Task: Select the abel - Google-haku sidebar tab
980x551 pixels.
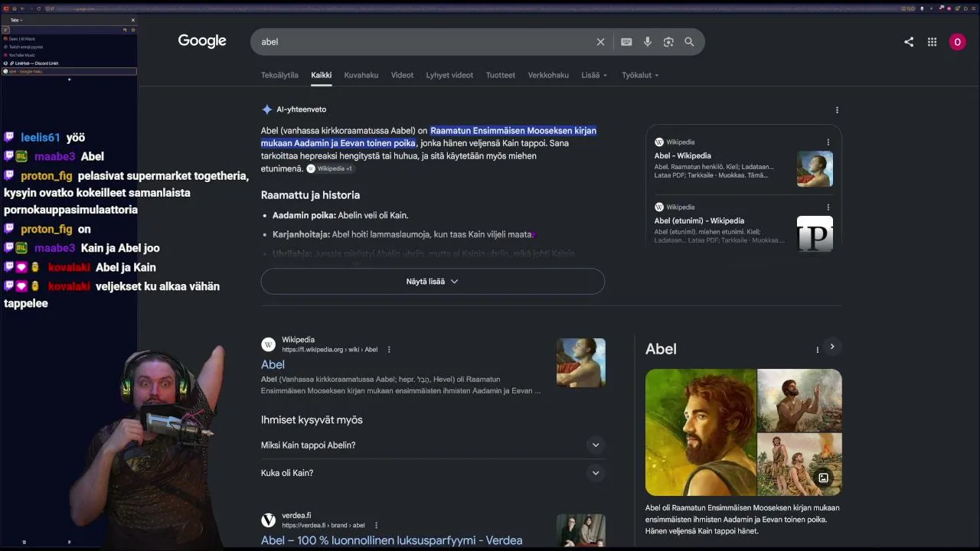Action: tap(69, 71)
